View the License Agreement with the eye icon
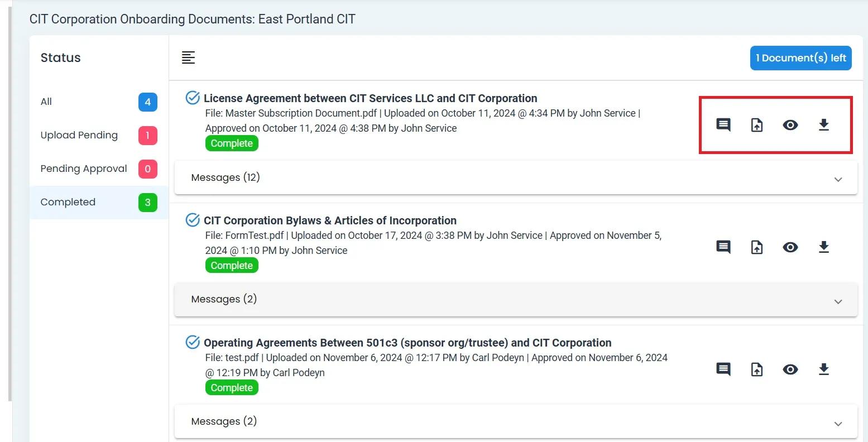The width and height of the screenshot is (868, 442). point(790,125)
